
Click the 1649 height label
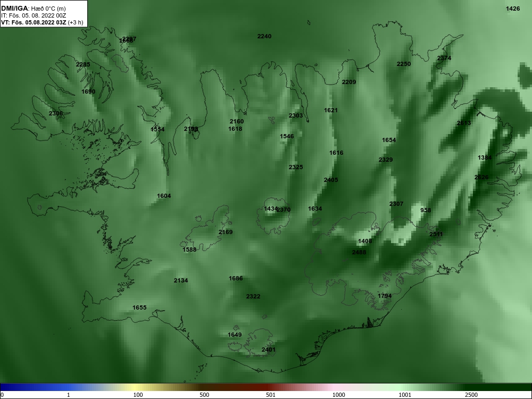tap(235, 335)
